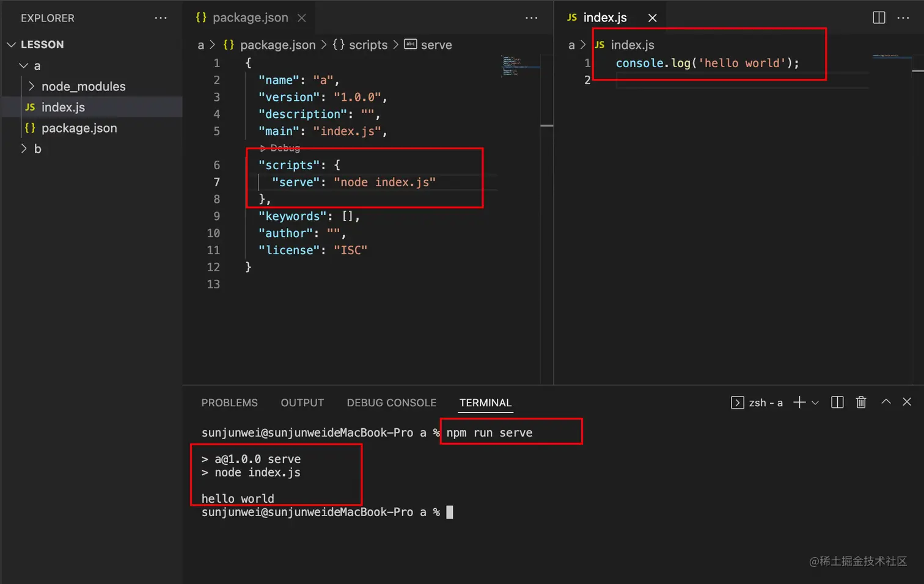Click the npm run serve command text
Screen dimensions: 924x584
(490, 433)
